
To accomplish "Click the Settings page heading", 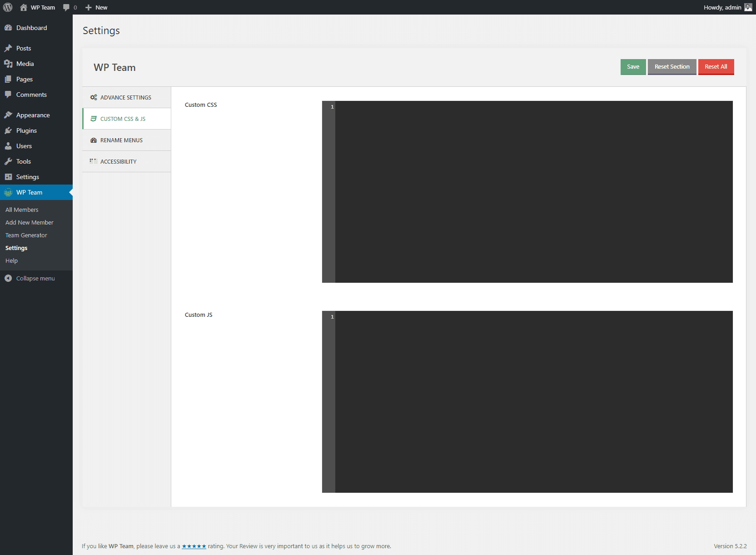I will click(101, 30).
